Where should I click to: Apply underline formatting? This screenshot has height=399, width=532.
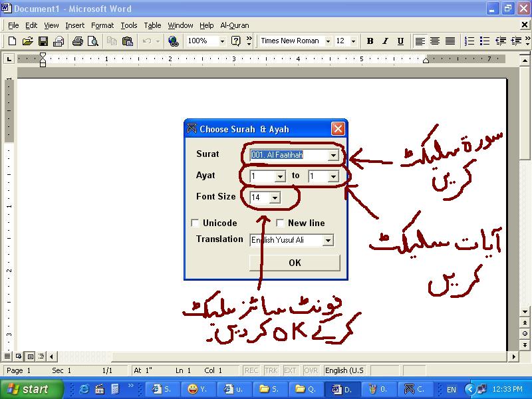400,41
